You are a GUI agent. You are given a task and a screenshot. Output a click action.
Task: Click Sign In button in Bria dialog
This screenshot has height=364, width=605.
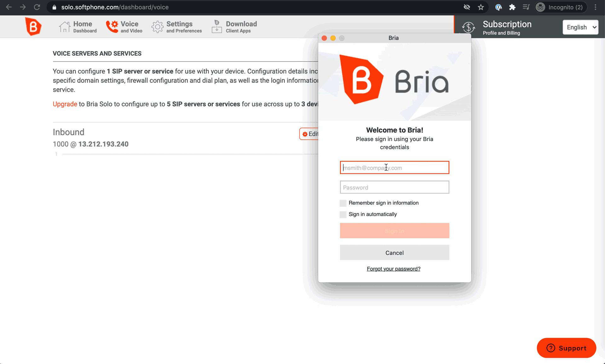pos(395,230)
